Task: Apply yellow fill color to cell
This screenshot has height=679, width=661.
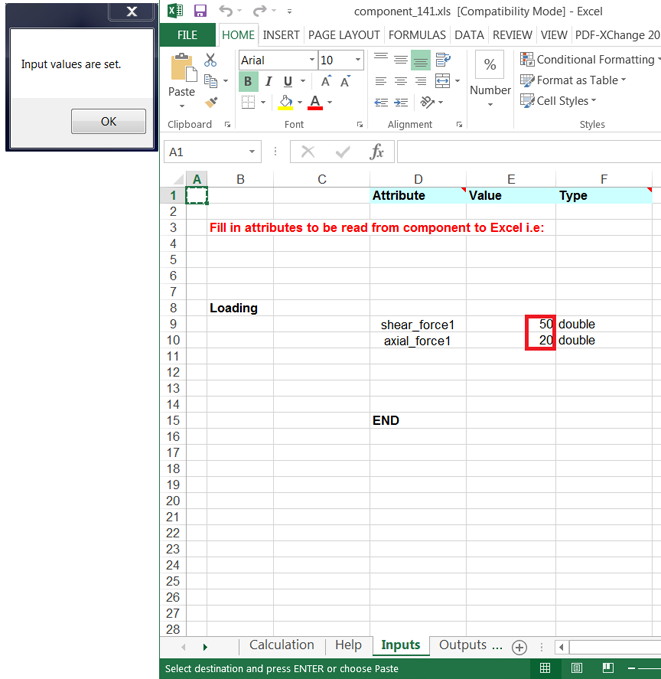Action: click(285, 103)
